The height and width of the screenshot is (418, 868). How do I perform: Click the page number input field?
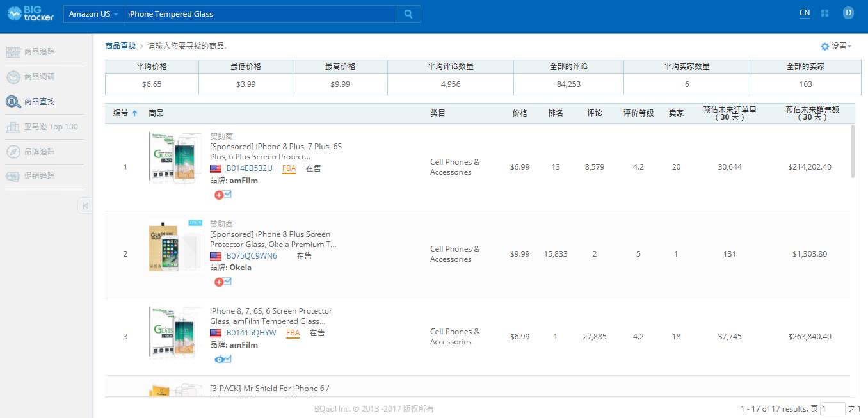[833, 408]
